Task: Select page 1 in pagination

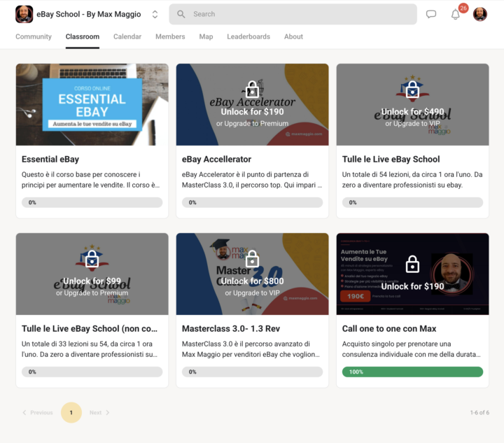Action: tap(71, 412)
